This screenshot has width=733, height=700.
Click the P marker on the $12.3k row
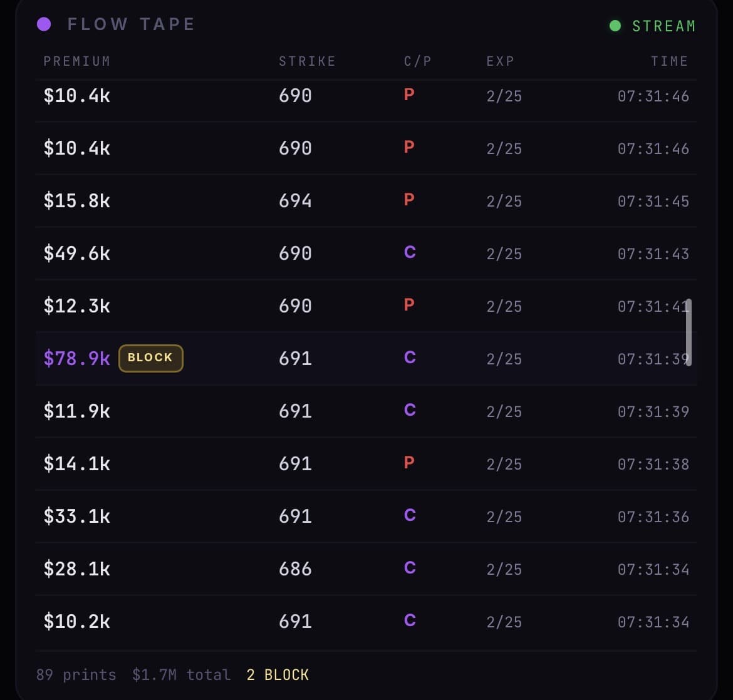pos(409,305)
